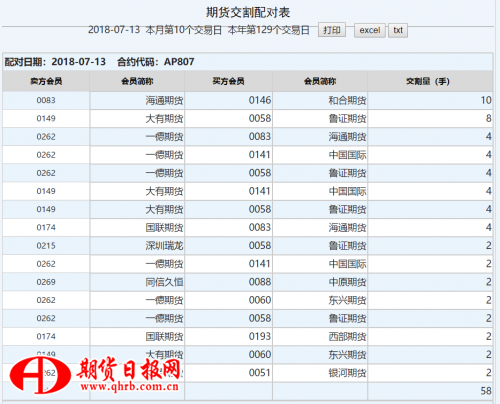Image resolution: width=500 pixels, height=404 pixels.
Task: Click buyer code 0146 cell
Action: click(228, 100)
